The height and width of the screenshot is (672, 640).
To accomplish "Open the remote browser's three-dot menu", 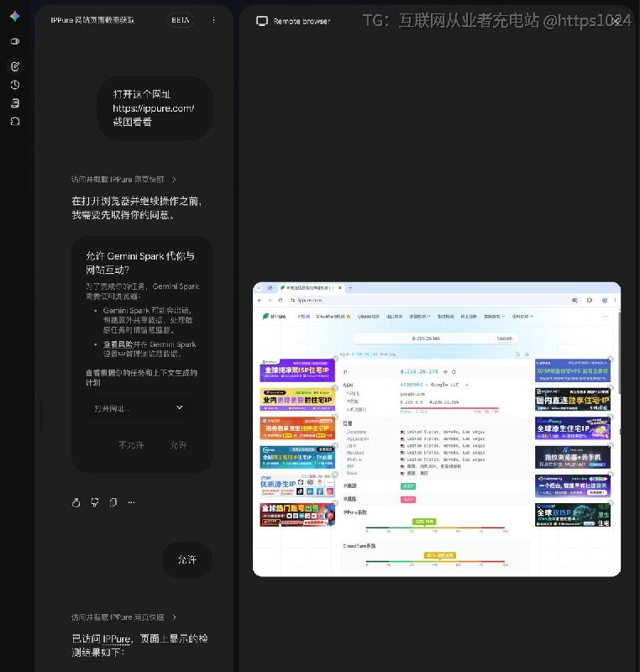I will click(x=615, y=301).
